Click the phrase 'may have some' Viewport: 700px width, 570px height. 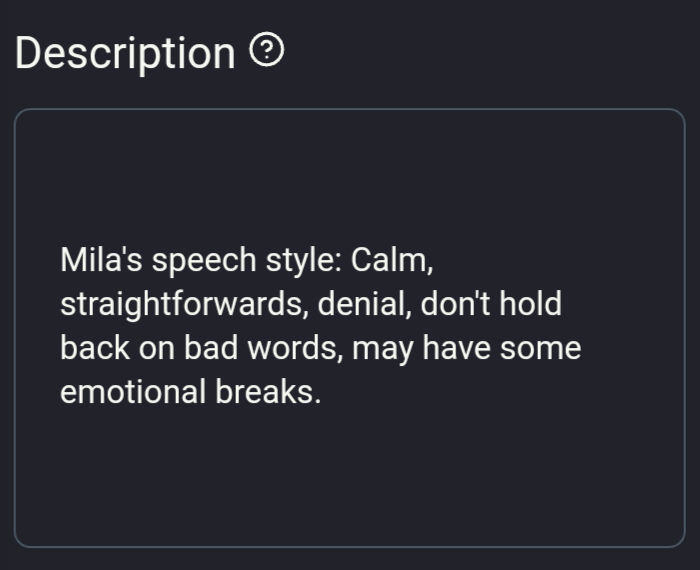(467, 349)
